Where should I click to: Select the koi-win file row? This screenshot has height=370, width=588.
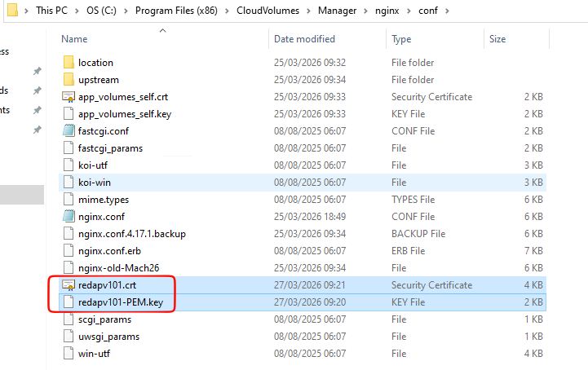(x=303, y=183)
